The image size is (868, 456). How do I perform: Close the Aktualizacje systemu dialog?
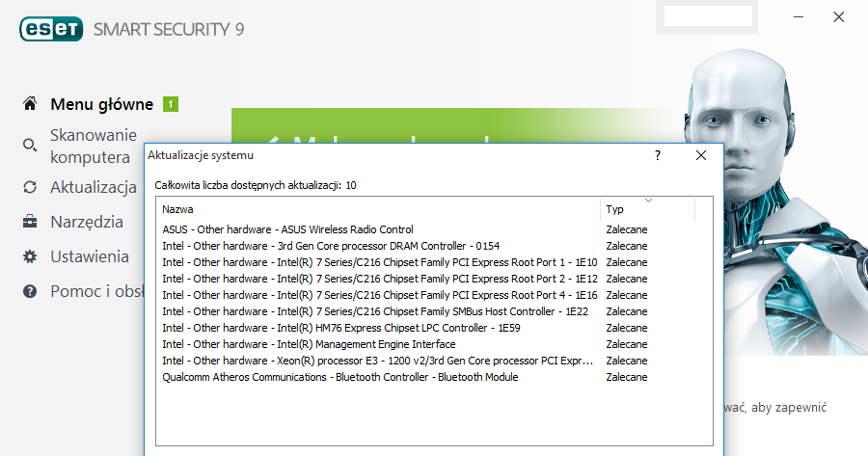tap(701, 155)
